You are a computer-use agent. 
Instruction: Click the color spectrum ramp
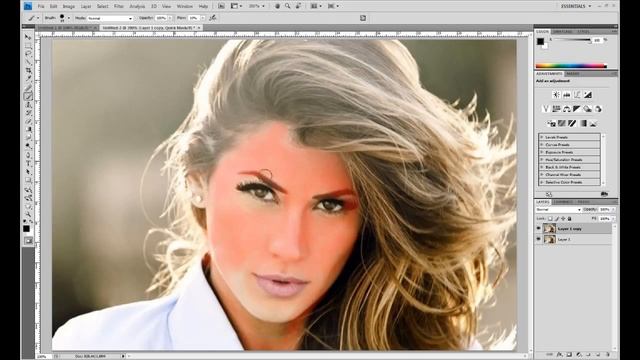[x=571, y=66]
